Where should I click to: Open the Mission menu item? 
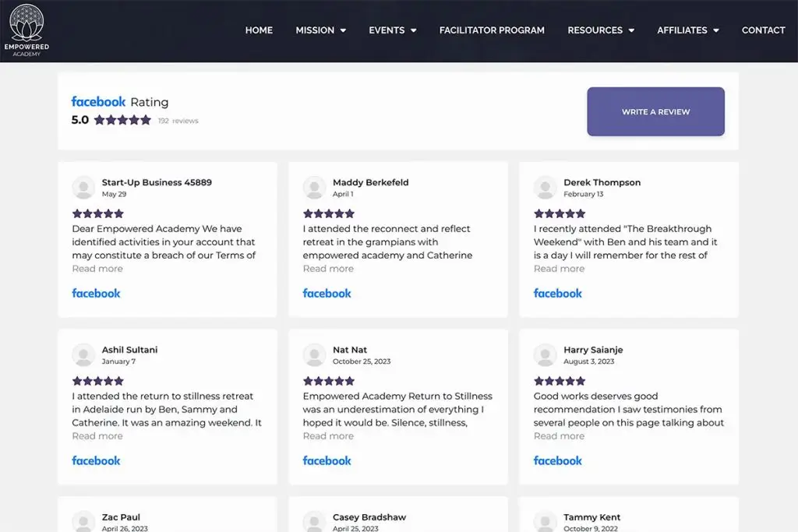tap(315, 30)
